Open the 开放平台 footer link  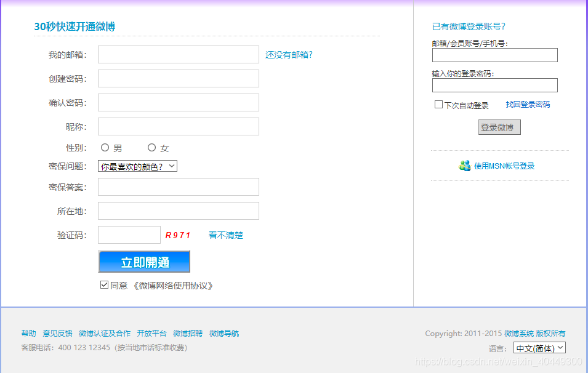click(x=151, y=333)
